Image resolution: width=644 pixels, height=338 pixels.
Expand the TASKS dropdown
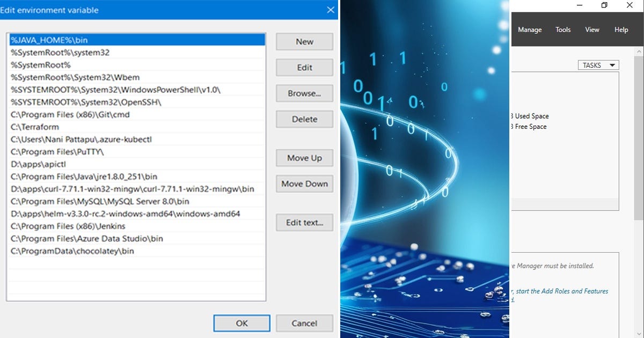point(598,65)
